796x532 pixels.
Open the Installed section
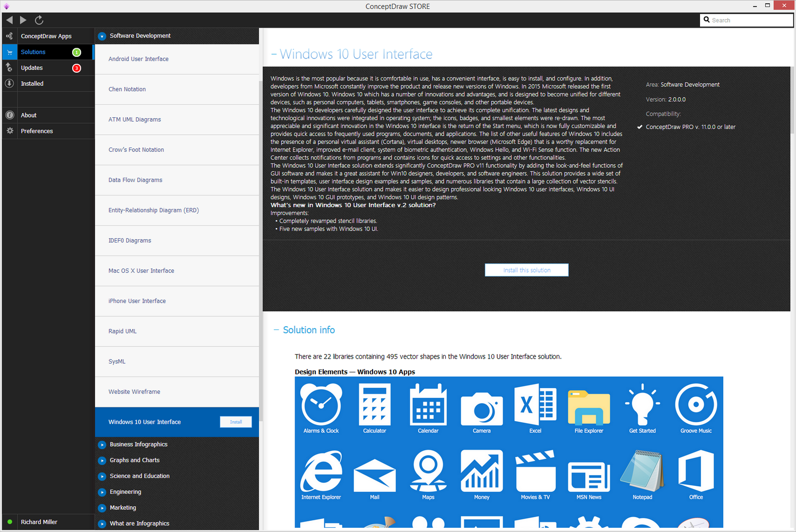[x=32, y=84]
